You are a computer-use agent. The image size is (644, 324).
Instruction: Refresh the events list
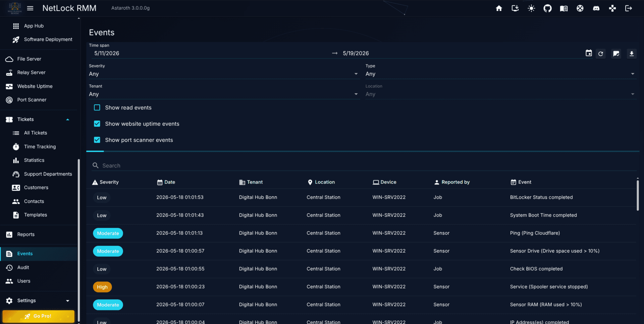tap(601, 54)
